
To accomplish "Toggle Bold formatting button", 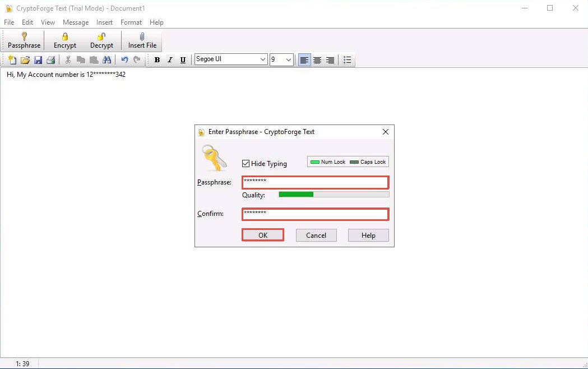I will [157, 60].
